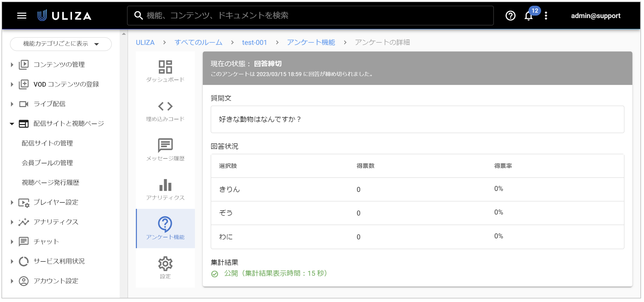Click the search magnifier icon
The height and width of the screenshot is (302, 644).
pyautogui.click(x=138, y=15)
